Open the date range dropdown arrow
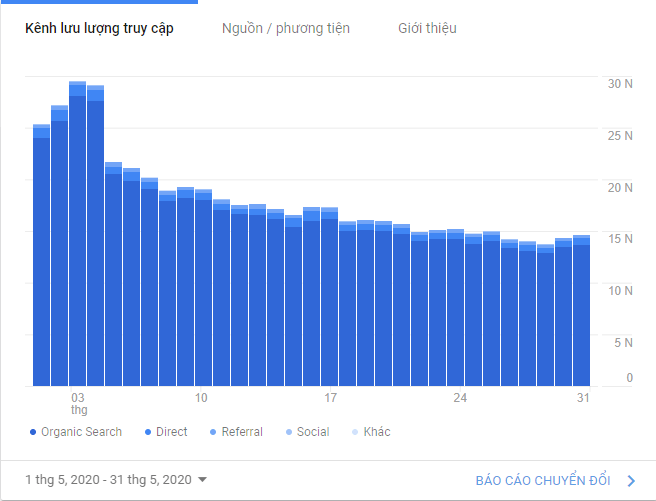Viewport: 656px width, 501px height. click(202, 479)
